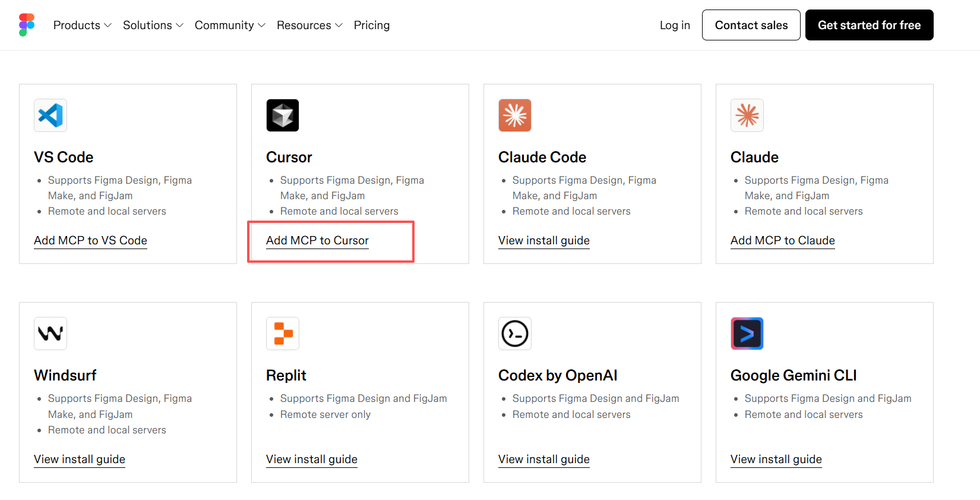
Task: Click Windsurf's 'Remote and local servers' text
Action: pyautogui.click(x=107, y=430)
